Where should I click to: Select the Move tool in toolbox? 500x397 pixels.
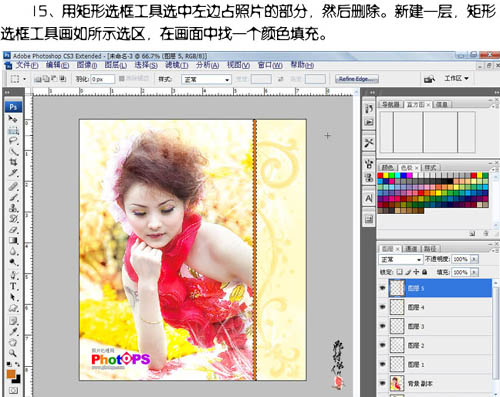pos(13,119)
